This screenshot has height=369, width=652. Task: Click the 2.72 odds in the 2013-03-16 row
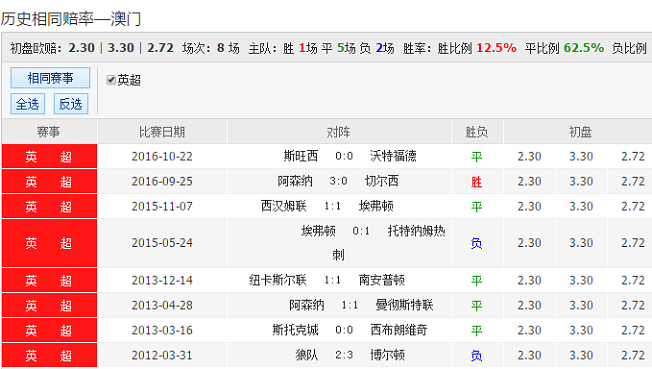tap(633, 330)
